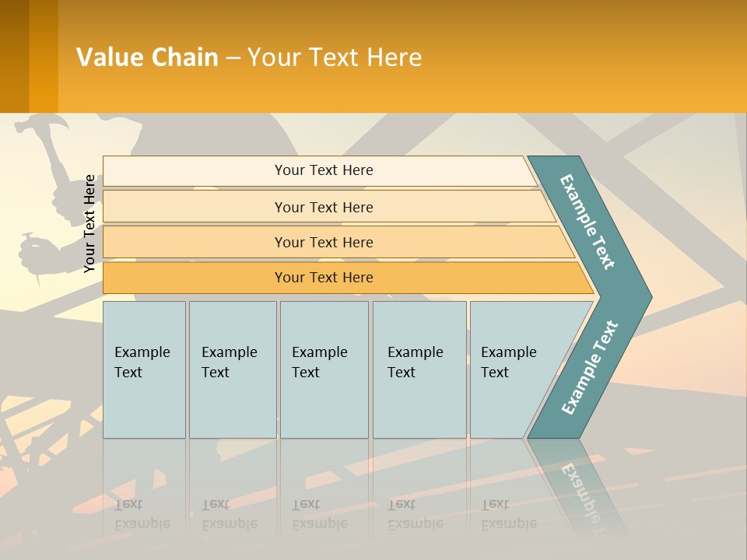Select the third 'Example Text' box

pos(324,369)
